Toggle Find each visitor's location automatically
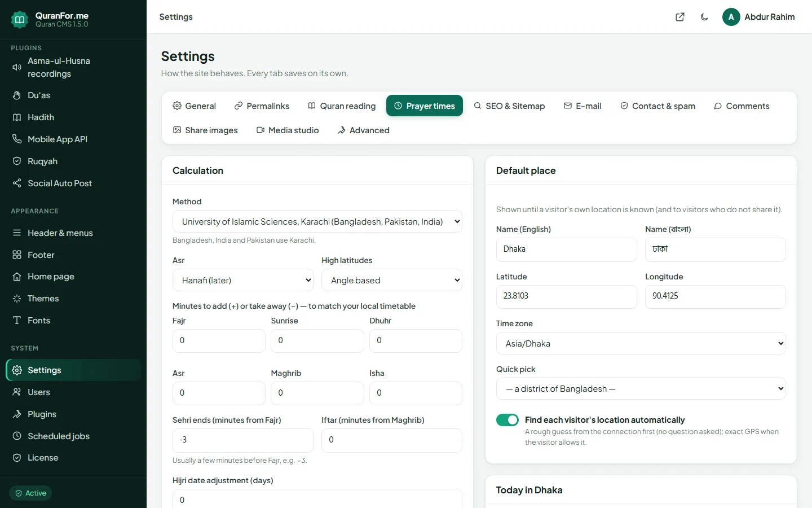This screenshot has width=812, height=508. pyautogui.click(x=507, y=420)
